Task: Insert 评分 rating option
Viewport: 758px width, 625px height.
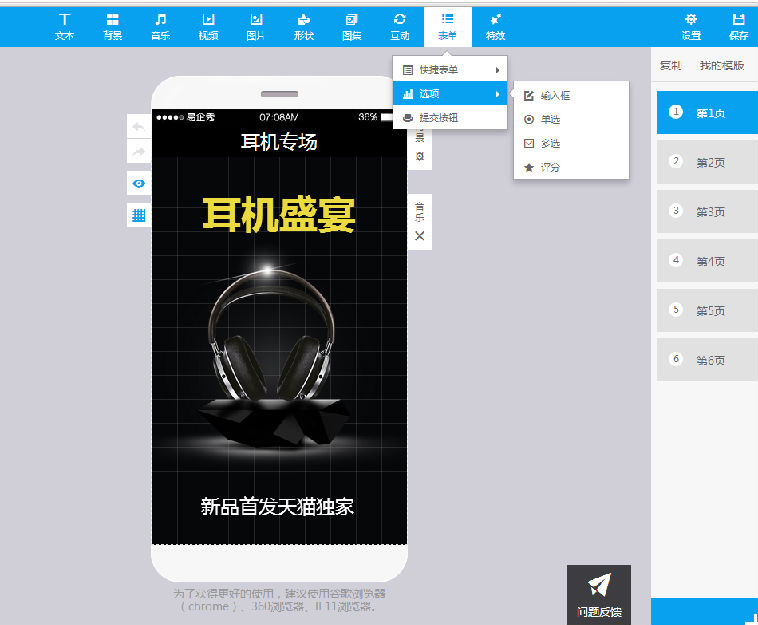Action: (571, 168)
